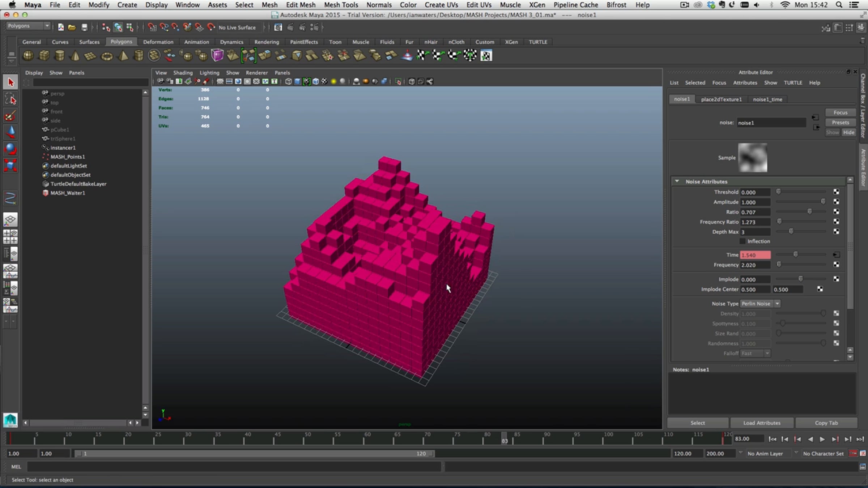
Task: Toggle Frequency texture map button
Action: 836,265
